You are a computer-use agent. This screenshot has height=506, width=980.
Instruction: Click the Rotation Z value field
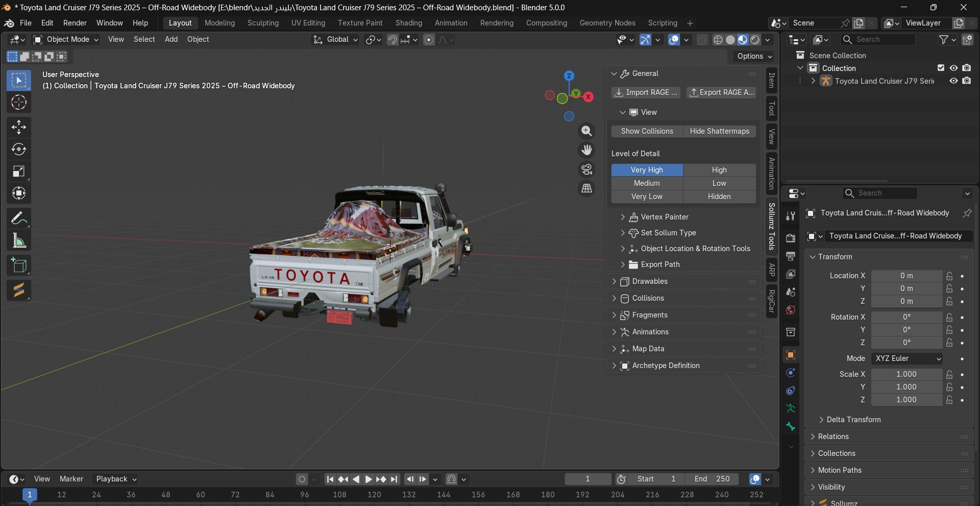[x=906, y=343]
